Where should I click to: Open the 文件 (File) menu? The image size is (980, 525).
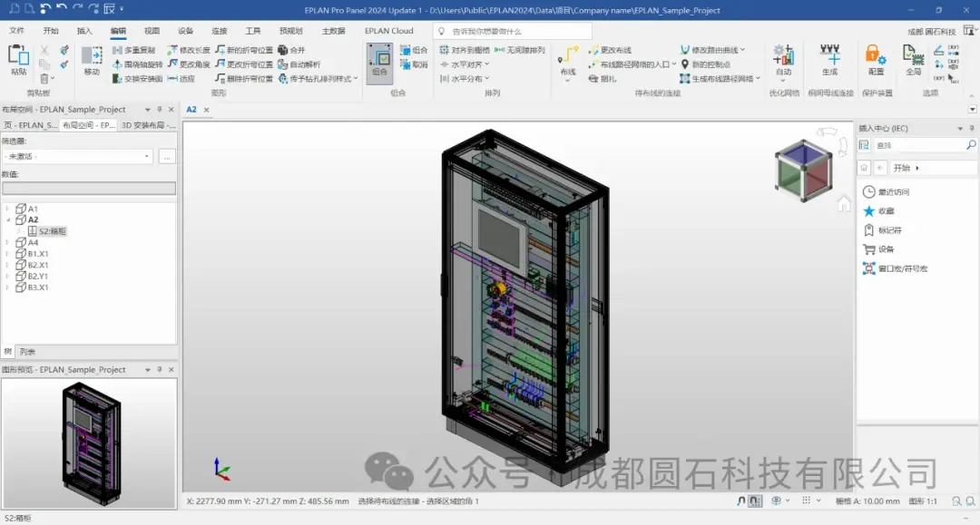(x=17, y=31)
